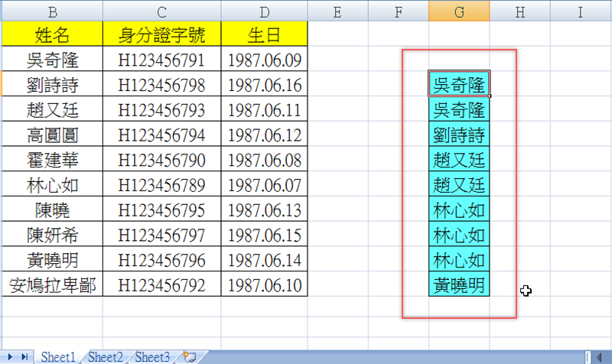This screenshot has width=612, height=364.
Task: Select the column D header
Action: click(x=264, y=11)
